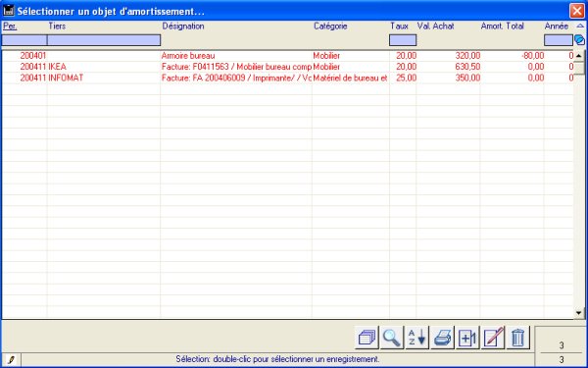Click the Taux filter input field
The image size is (588, 368).
click(x=403, y=40)
